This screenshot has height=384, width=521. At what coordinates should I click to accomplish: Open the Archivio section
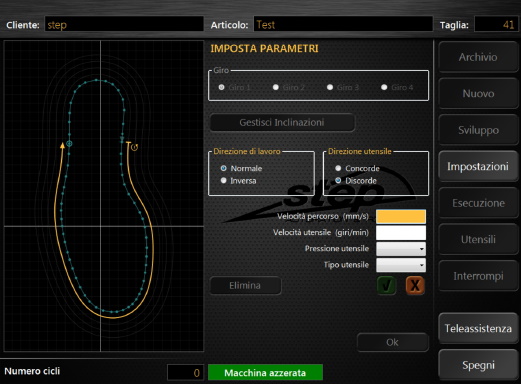[x=478, y=57]
